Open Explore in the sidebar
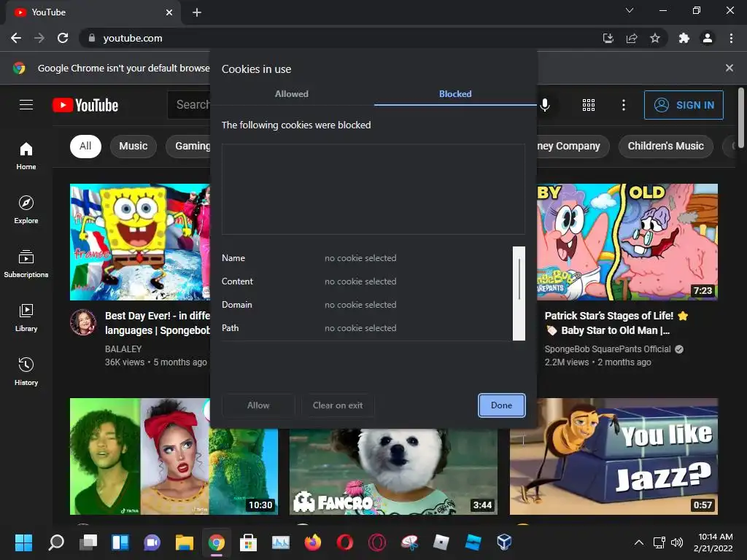 coord(26,210)
